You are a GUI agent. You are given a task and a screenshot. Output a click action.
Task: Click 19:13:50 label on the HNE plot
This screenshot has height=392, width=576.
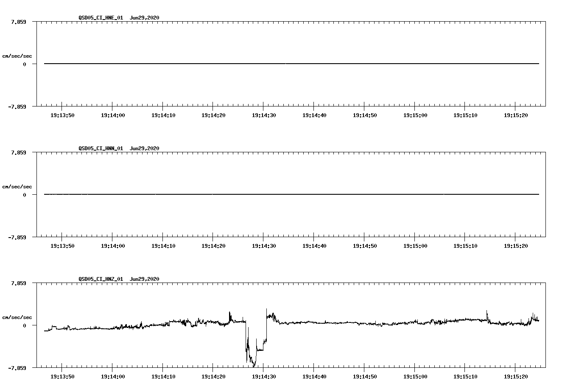click(x=62, y=115)
